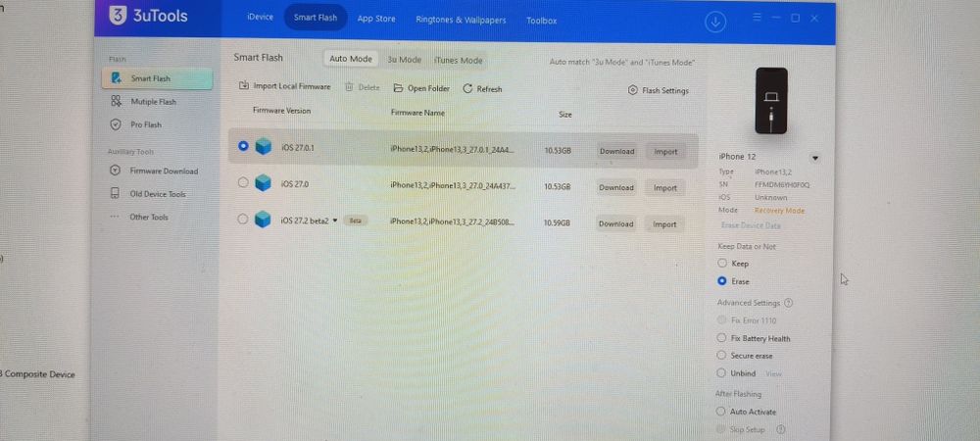Click Firmware Name column header
This screenshot has height=441, width=980.
418,113
